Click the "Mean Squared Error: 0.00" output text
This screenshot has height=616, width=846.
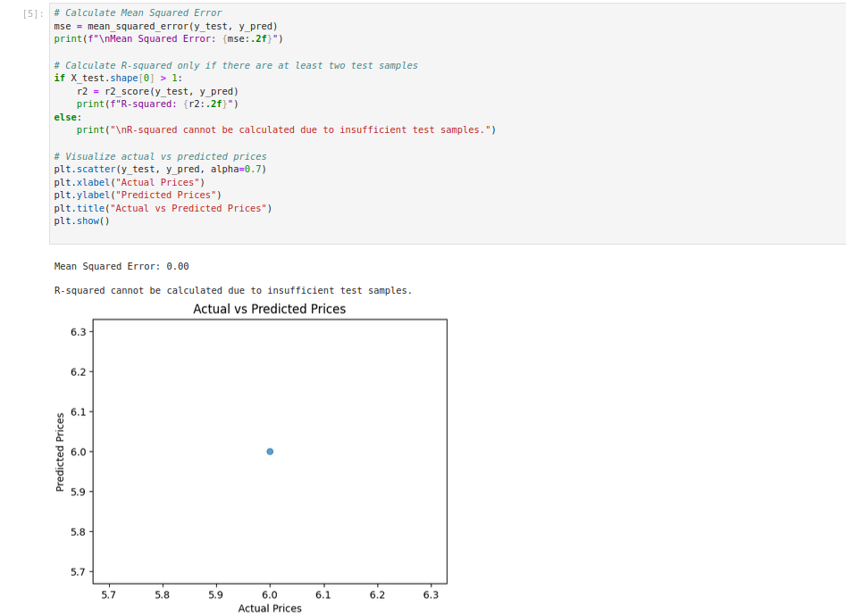pos(121,266)
